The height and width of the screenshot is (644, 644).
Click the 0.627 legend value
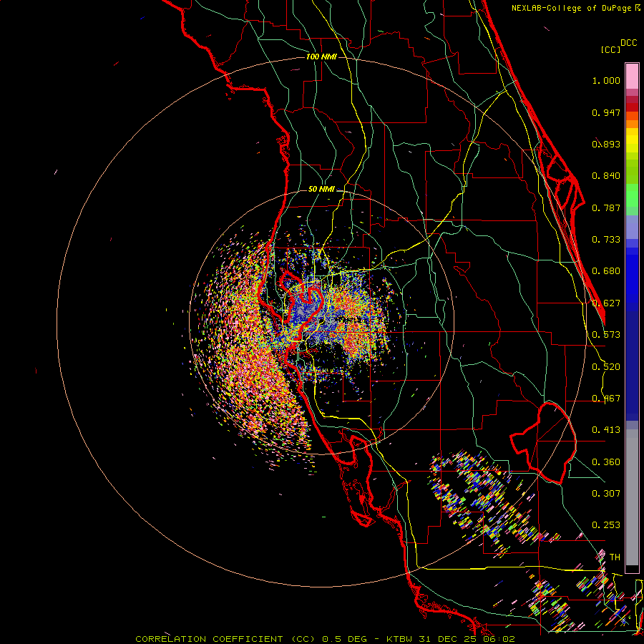[x=606, y=303]
